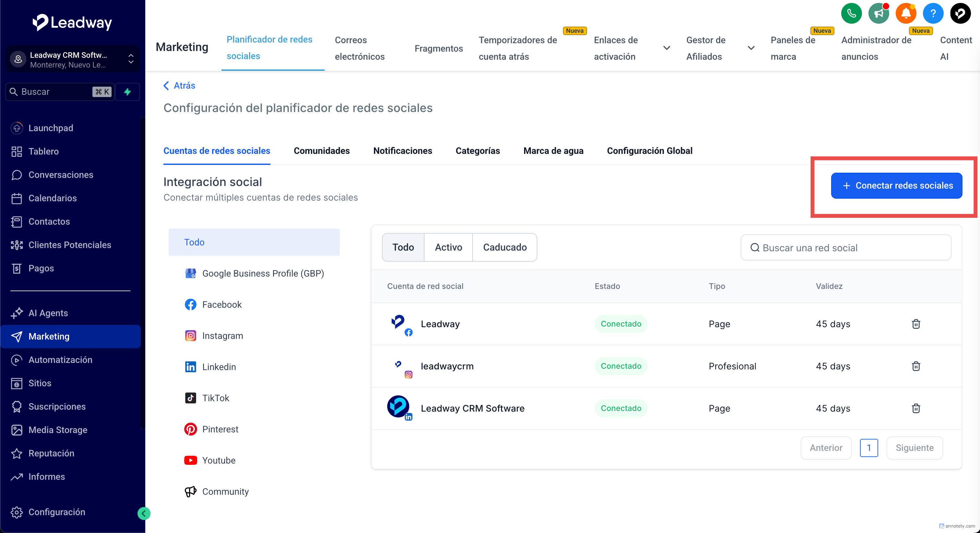Switch to the Marca de agua tab
The image size is (980, 533).
coord(553,151)
